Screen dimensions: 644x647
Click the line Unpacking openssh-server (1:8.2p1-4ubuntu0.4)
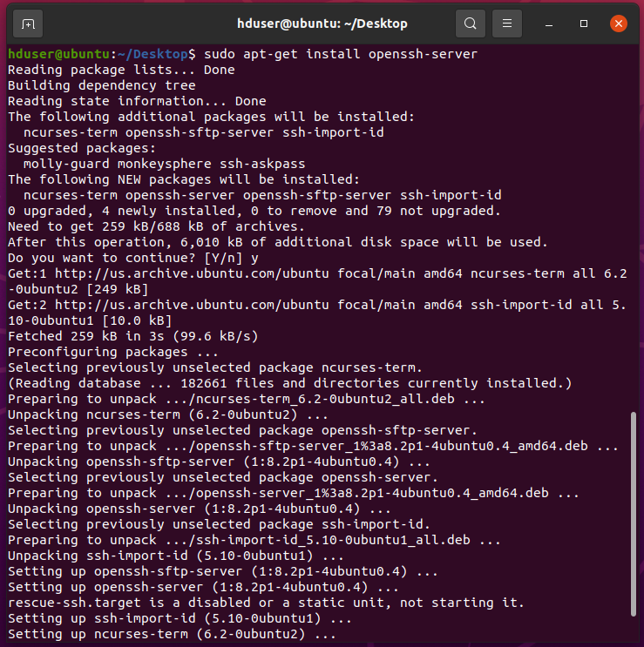(200, 509)
